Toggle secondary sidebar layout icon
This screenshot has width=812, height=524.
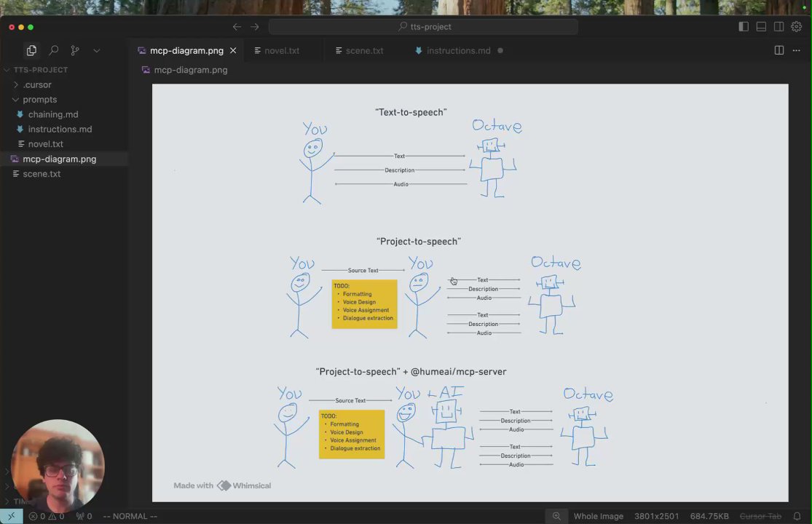pyautogui.click(x=779, y=26)
